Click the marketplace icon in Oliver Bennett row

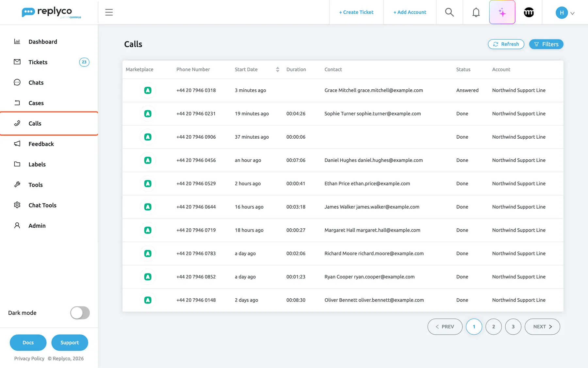148,300
